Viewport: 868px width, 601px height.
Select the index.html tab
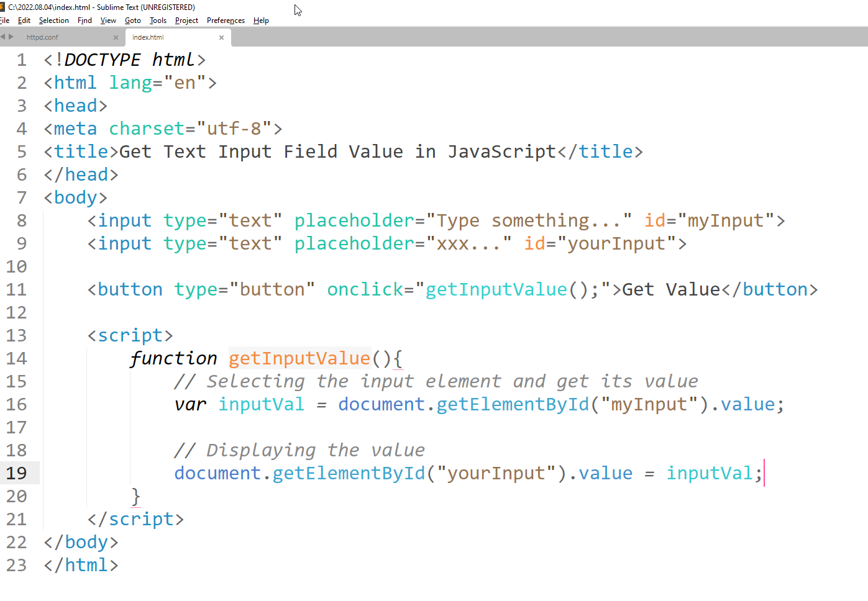pos(148,37)
